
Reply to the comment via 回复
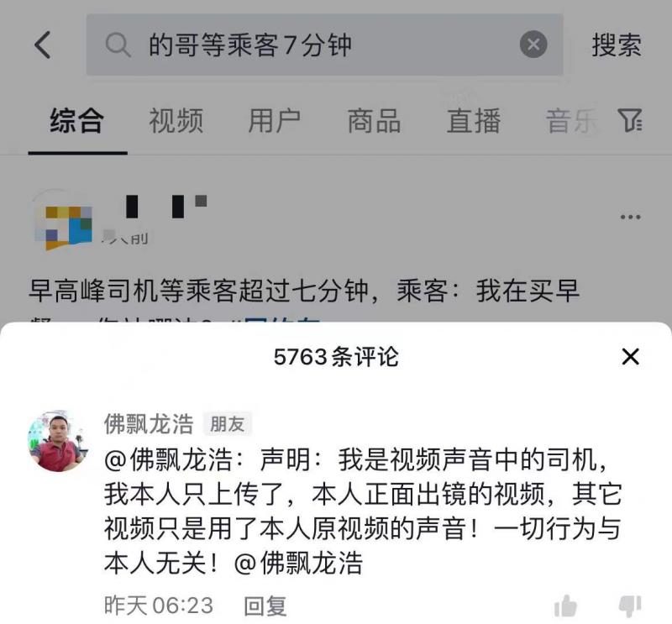click(265, 606)
